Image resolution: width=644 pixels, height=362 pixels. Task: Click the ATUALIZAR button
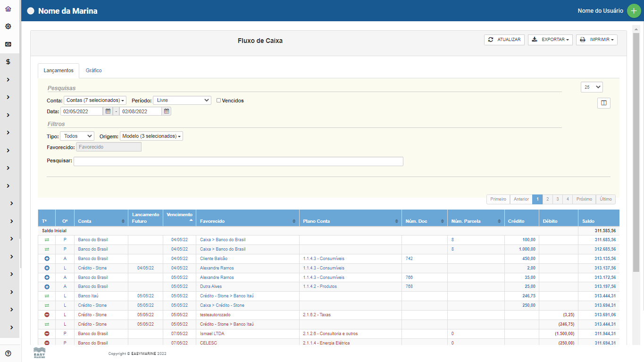point(504,40)
